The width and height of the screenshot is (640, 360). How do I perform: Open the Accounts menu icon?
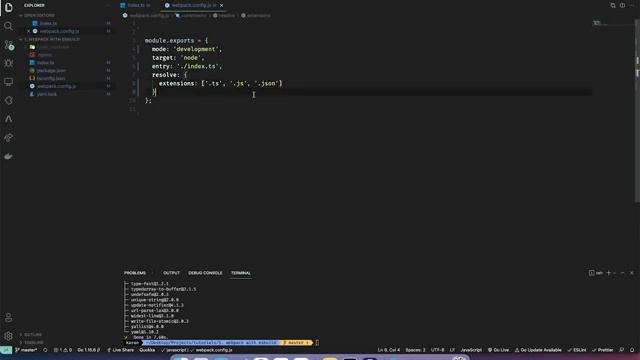click(9, 318)
